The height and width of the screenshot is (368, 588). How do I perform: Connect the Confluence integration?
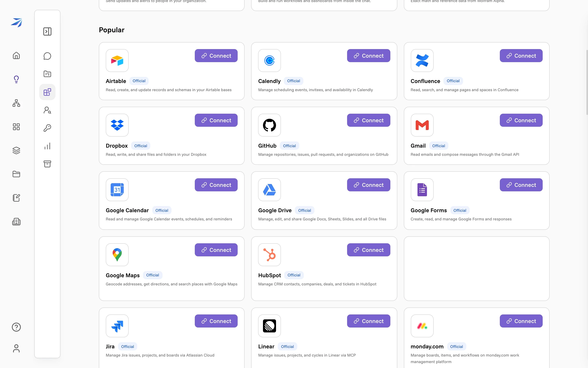(521, 56)
